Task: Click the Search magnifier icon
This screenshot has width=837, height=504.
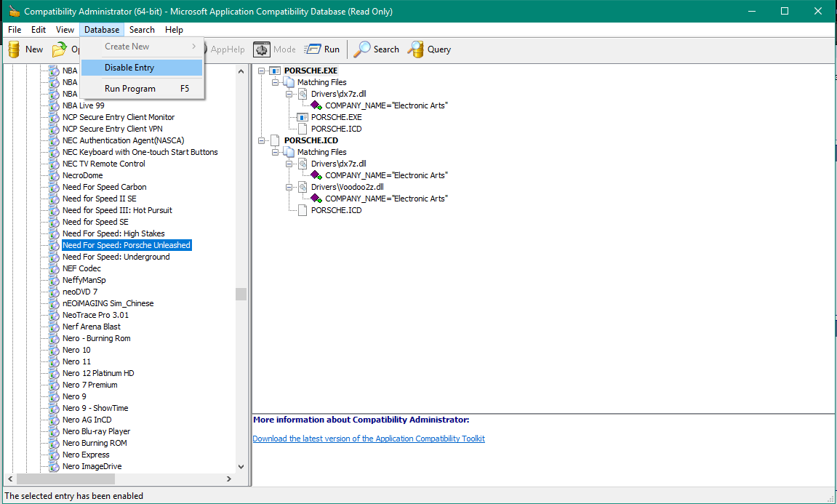Action: (362, 49)
